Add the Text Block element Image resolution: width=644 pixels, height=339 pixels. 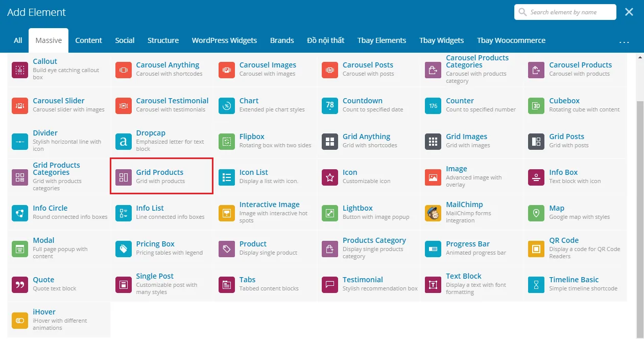click(472, 284)
